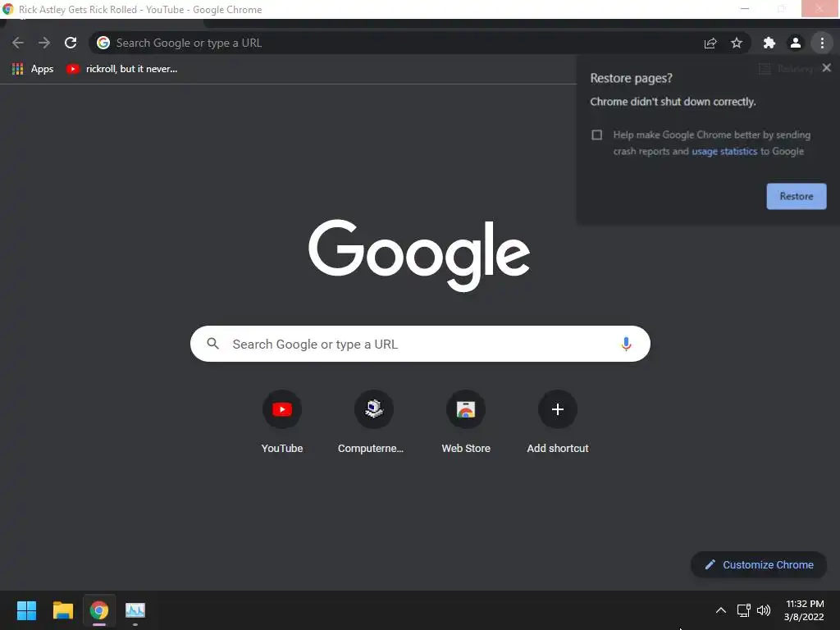This screenshot has height=630, width=840.
Task: Open the rickroll YouTube bookmark
Action: pyautogui.click(x=121, y=69)
